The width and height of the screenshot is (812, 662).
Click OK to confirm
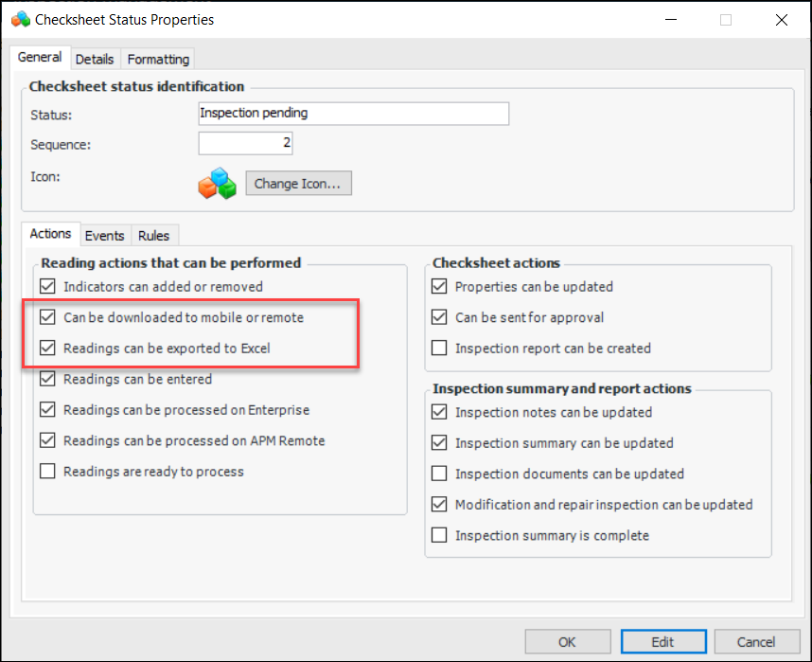tap(567, 642)
